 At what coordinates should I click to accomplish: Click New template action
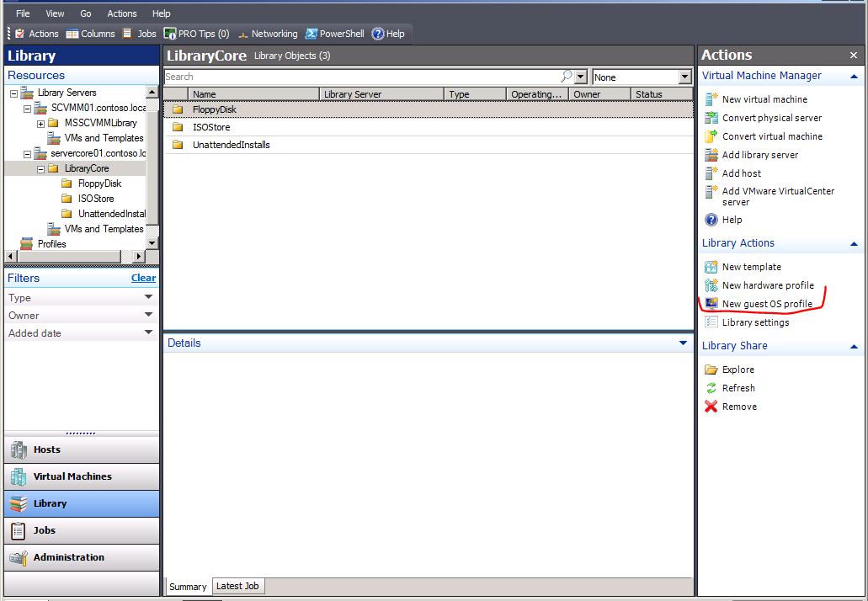743,267
